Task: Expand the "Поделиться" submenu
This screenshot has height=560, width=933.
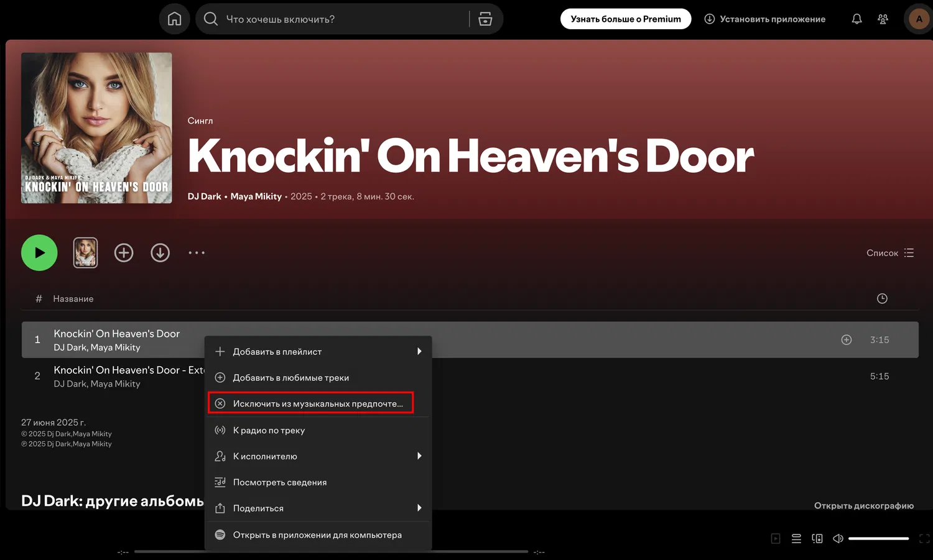Action: pyautogui.click(x=318, y=509)
